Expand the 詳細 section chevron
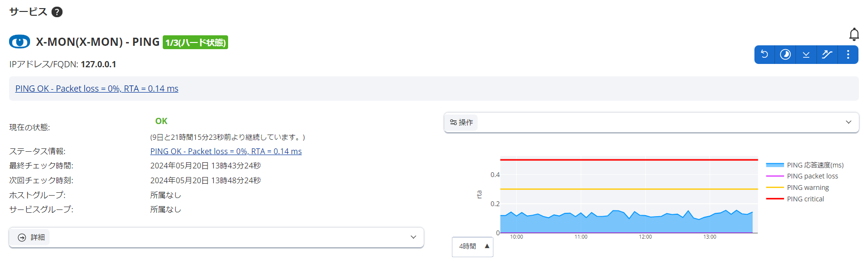This screenshot has height=261, width=868. point(413,237)
